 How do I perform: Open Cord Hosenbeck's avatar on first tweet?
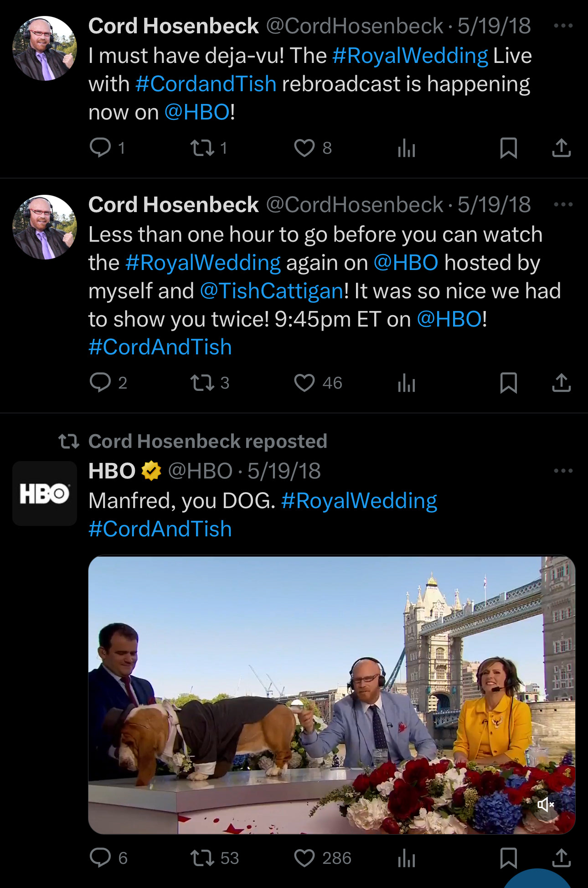point(45,48)
